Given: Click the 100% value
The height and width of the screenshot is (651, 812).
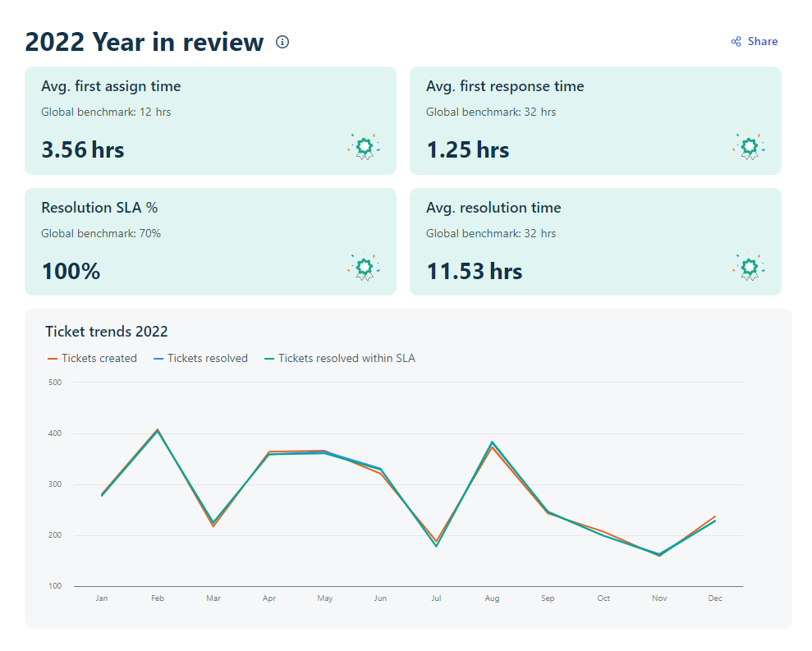Looking at the screenshot, I should (x=71, y=272).
